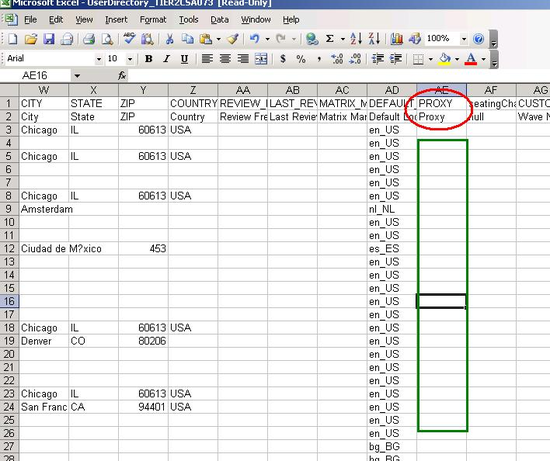Expand the font size 10 dropdown
The image size is (550, 461).
coord(130,59)
